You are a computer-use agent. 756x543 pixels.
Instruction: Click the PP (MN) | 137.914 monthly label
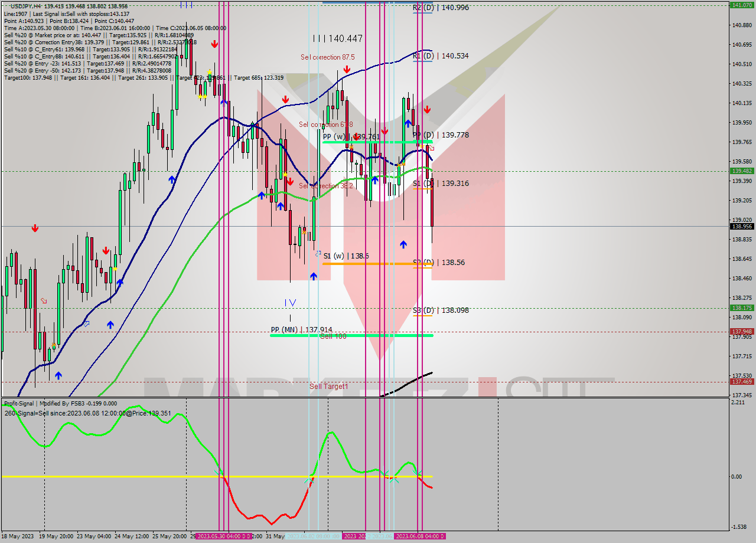[x=301, y=329]
